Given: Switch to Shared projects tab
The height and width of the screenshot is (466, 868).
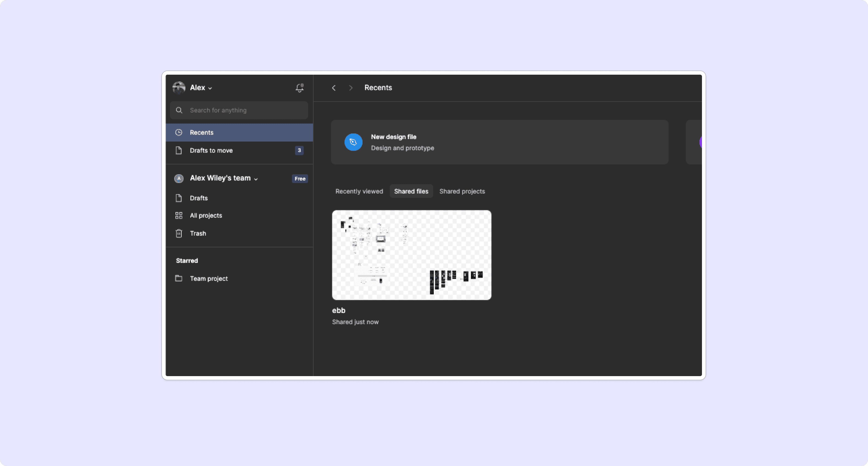Looking at the screenshot, I should pos(462,191).
